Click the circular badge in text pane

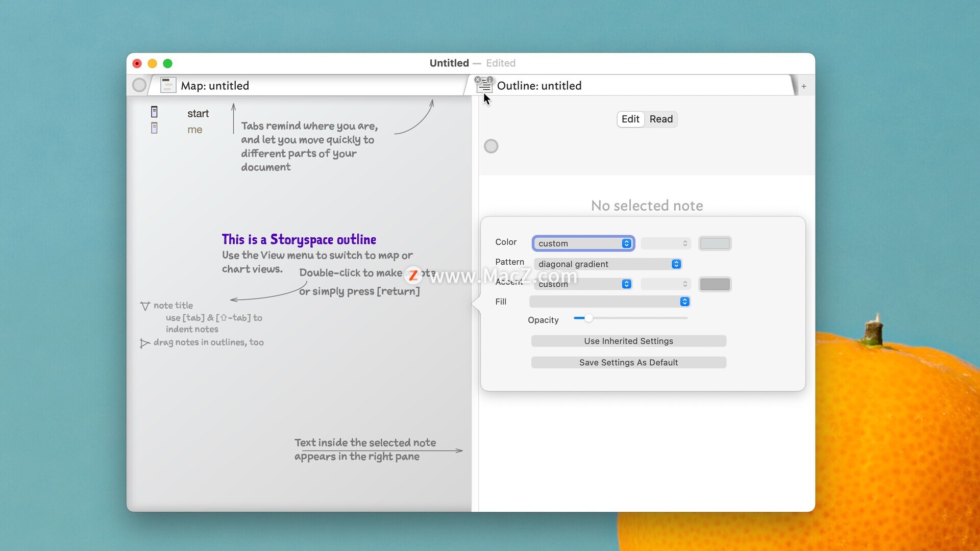491,146
